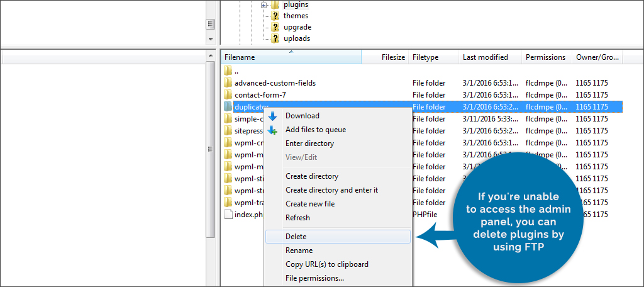Click the duplicator folder icon
This screenshot has height=287, width=644.
[x=228, y=107]
